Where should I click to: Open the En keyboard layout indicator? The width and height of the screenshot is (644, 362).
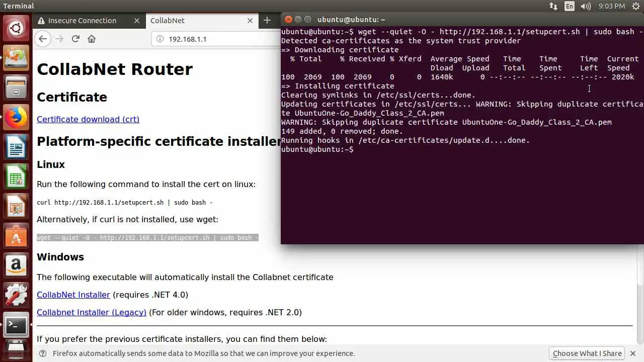[x=570, y=6]
